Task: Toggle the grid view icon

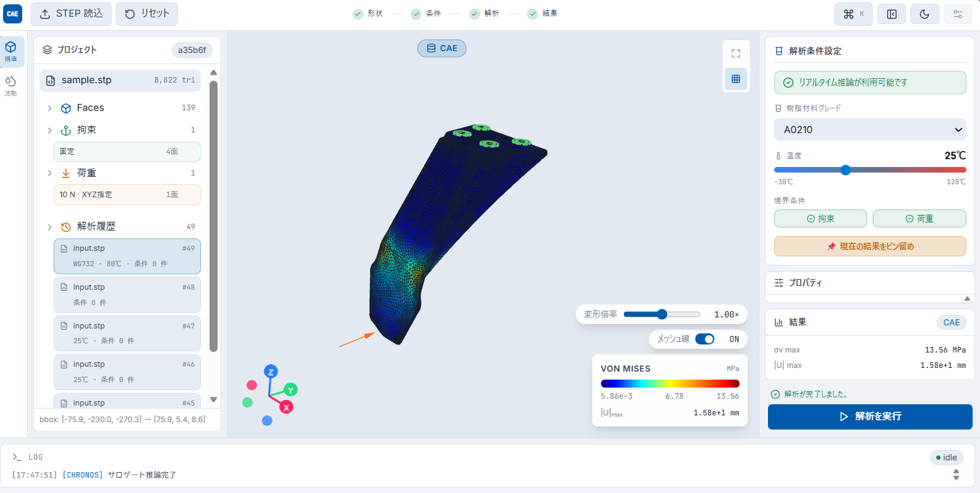Action: [x=736, y=79]
